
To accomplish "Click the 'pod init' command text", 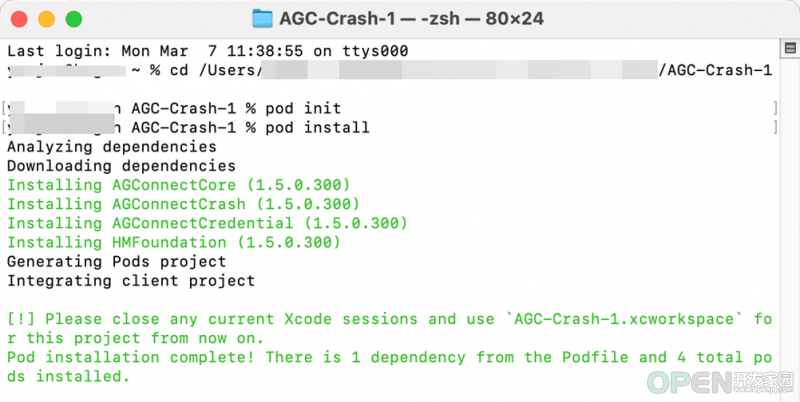I will coord(303,108).
